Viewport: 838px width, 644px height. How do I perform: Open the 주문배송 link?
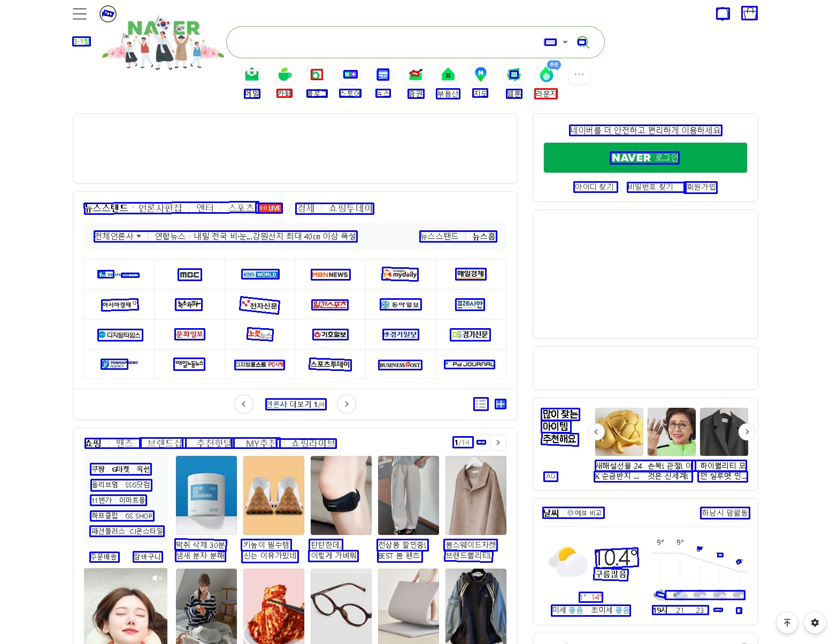coord(104,557)
